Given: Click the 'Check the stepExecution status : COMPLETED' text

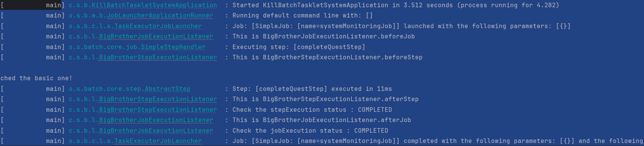Looking at the screenshot, I should coord(312,110).
